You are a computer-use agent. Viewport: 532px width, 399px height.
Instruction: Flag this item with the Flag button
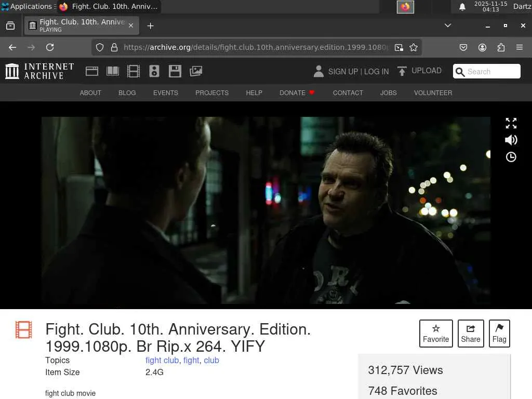pyautogui.click(x=499, y=334)
